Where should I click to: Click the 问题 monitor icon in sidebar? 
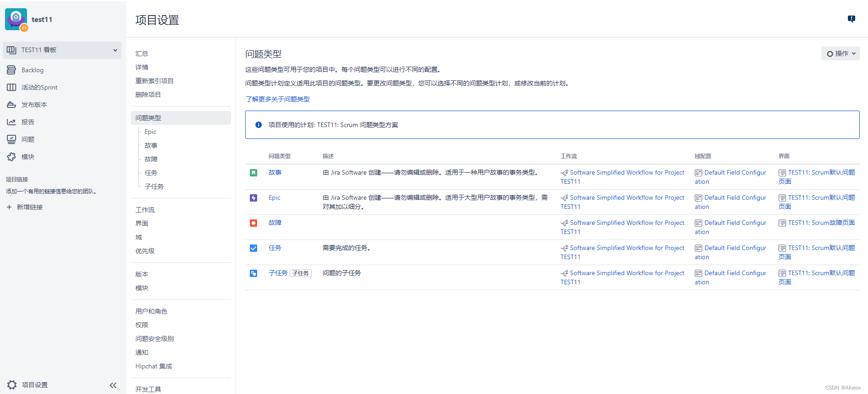11,139
